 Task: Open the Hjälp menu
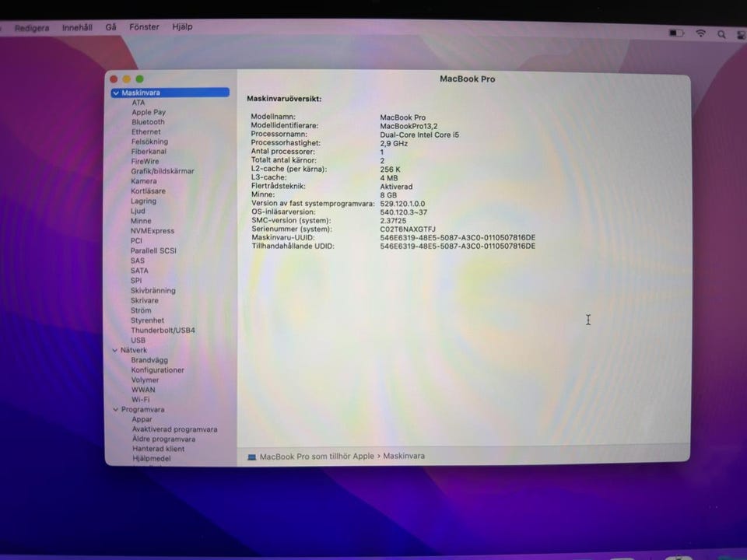[x=182, y=27]
